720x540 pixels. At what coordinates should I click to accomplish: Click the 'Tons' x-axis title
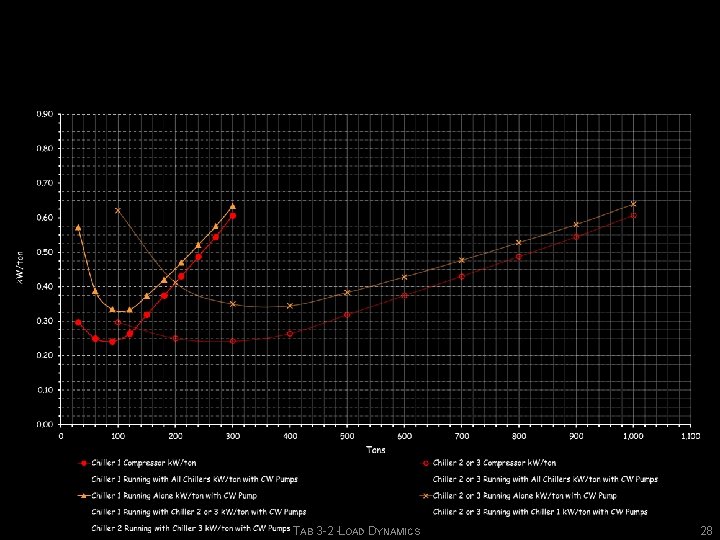click(x=376, y=450)
